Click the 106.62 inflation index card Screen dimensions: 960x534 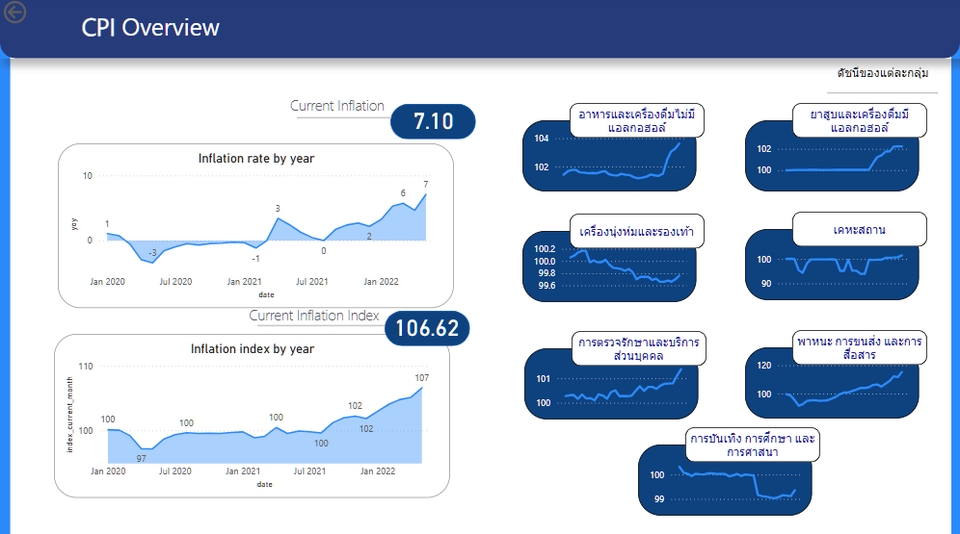[427, 328]
